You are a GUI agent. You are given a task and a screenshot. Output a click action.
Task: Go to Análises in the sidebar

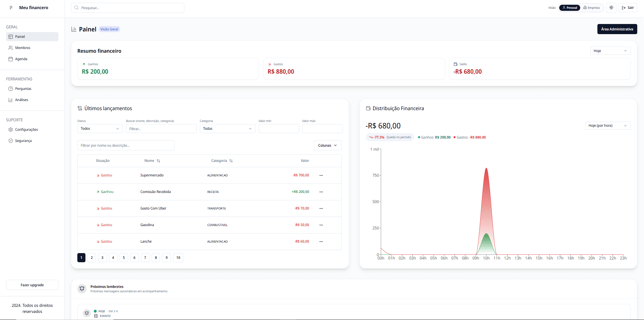(22, 100)
